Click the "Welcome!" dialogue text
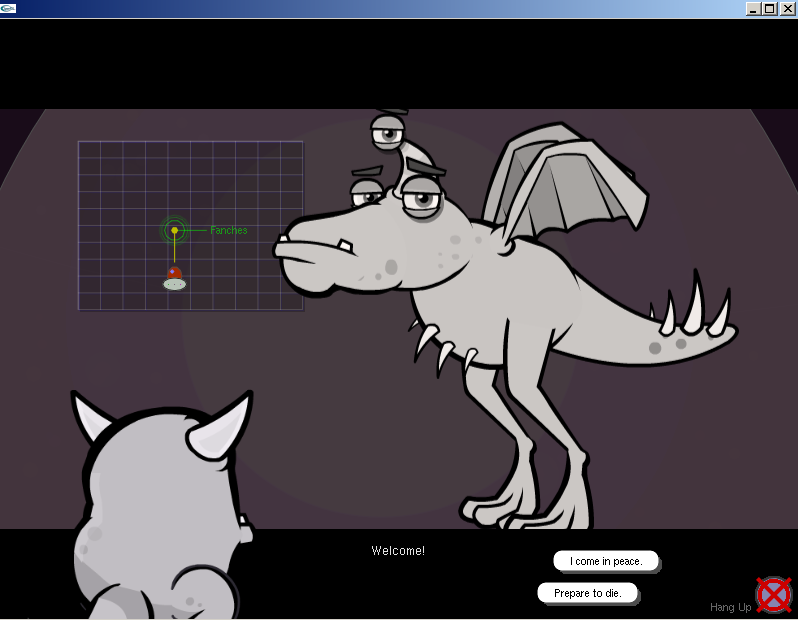This screenshot has width=798, height=620. [398, 551]
